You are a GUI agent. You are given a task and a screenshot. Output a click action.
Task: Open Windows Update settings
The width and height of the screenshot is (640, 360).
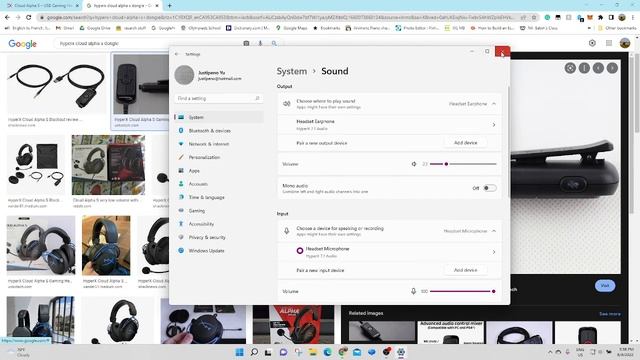point(219,251)
